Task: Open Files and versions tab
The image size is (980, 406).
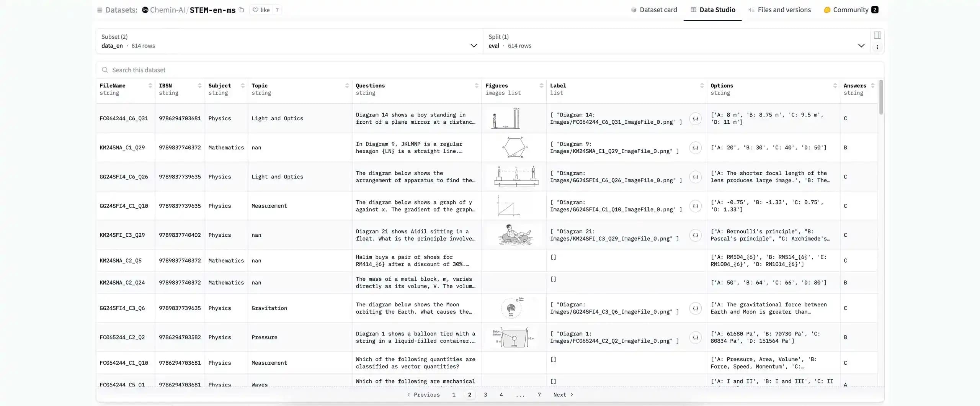Action: click(x=779, y=10)
